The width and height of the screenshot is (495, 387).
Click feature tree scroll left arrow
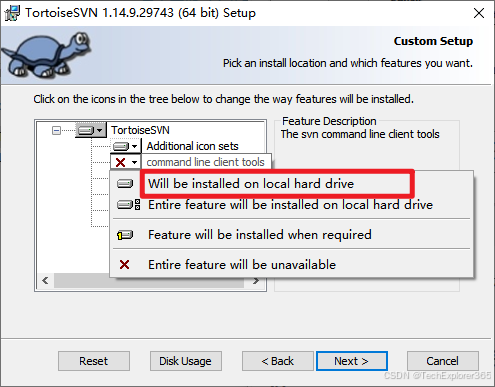(x=46, y=281)
